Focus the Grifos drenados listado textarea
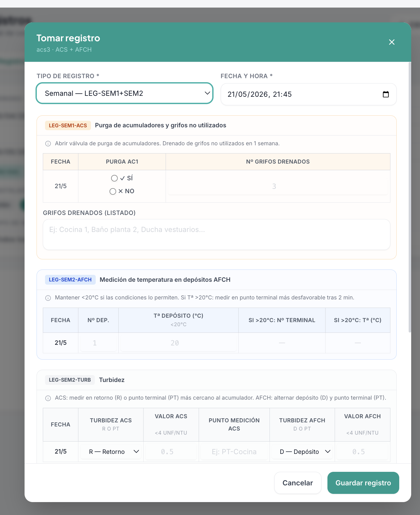Image resolution: width=420 pixels, height=515 pixels. click(217, 234)
